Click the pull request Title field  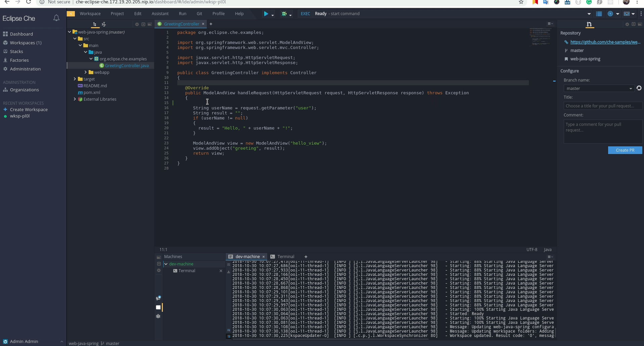coord(603,106)
